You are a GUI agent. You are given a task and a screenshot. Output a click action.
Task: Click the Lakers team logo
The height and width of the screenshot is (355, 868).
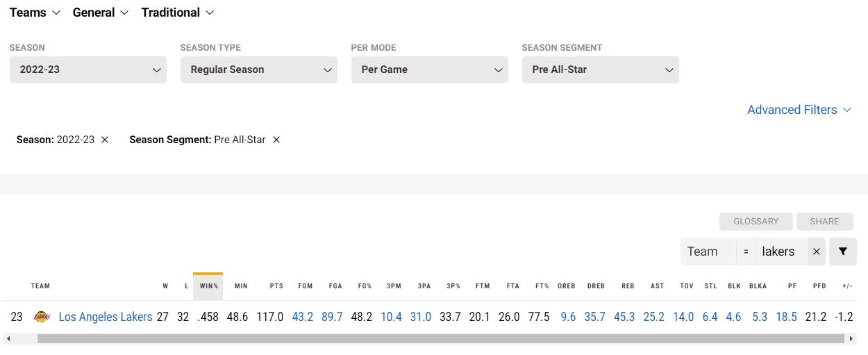[42, 317]
